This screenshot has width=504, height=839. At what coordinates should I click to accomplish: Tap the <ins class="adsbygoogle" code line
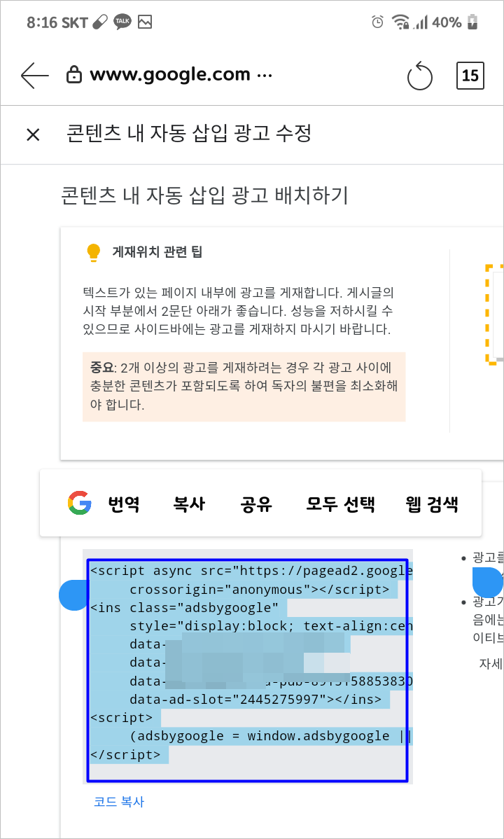(x=185, y=607)
